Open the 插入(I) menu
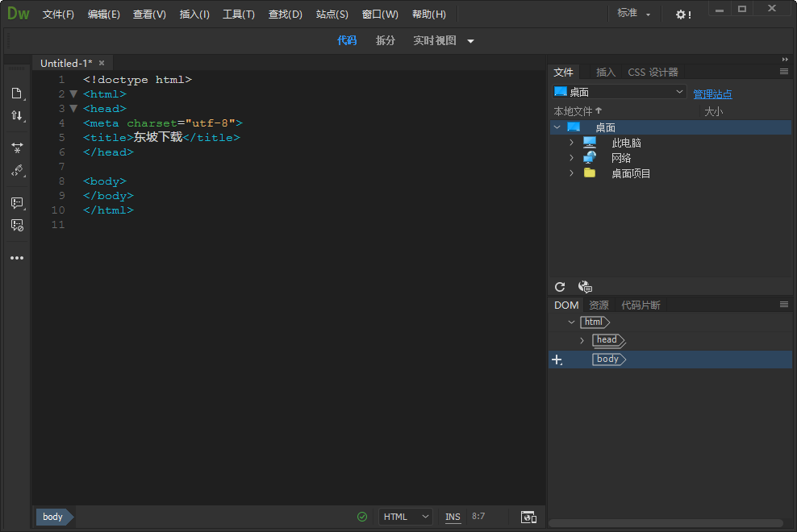 (x=194, y=15)
